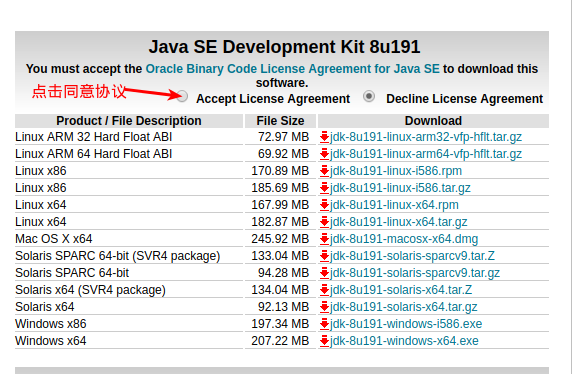Click the 245.92 MB file size
The image size is (575, 374).
coord(280,239)
